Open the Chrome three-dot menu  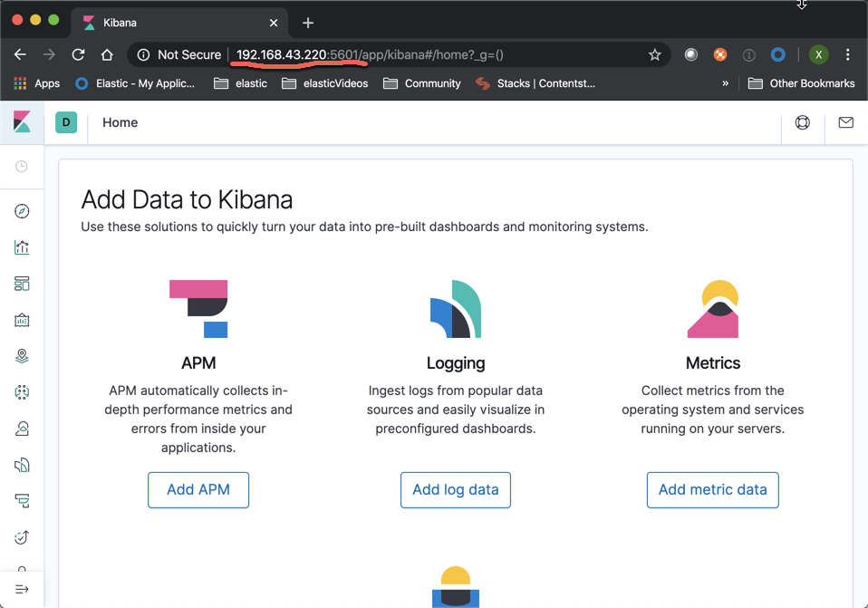point(847,54)
